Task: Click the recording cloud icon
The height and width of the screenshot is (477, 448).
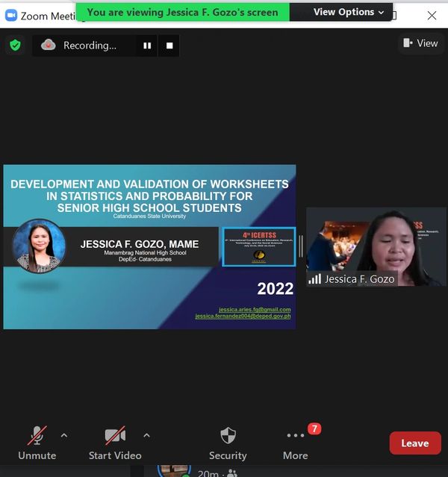Action: pyautogui.click(x=49, y=46)
